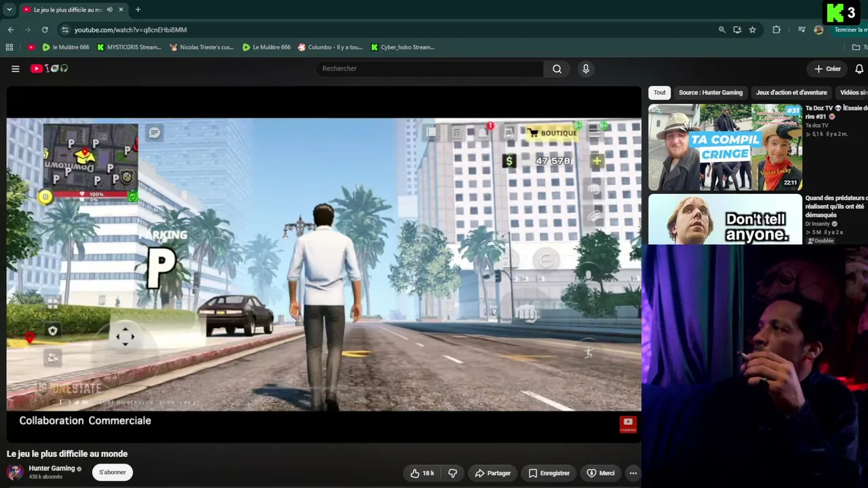Open more actions three-dot menu under video
The width and height of the screenshot is (868, 488).
[x=633, y=473]
